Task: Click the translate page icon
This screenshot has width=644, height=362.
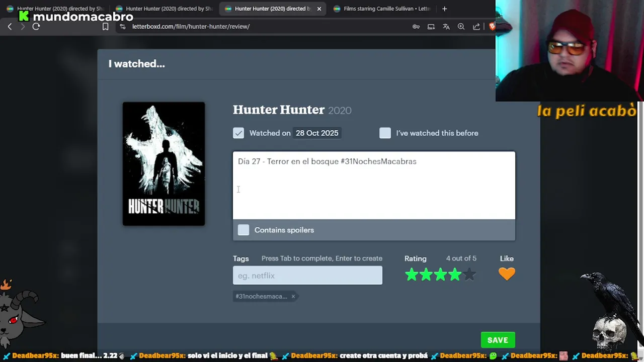Action: coord(446,27)
